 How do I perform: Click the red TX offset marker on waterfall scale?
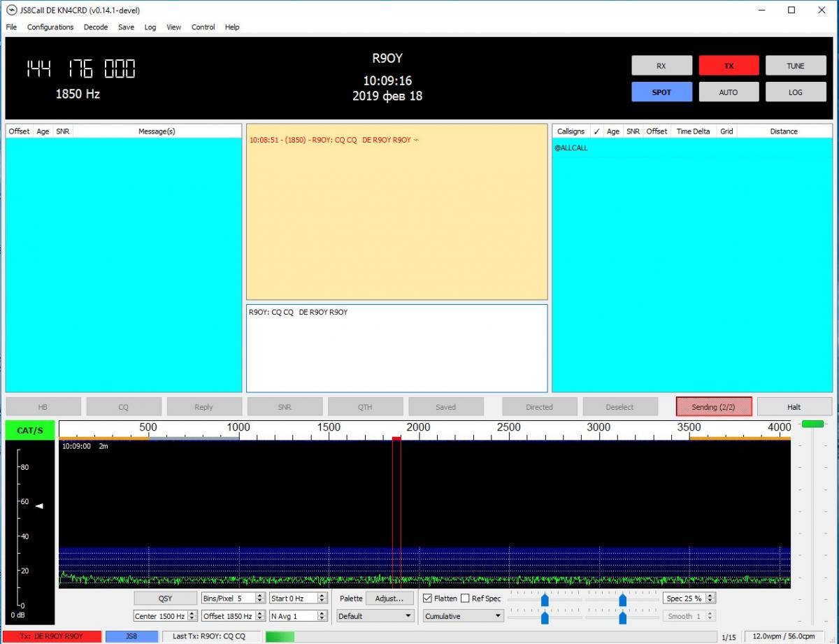(x=396, y=438)
